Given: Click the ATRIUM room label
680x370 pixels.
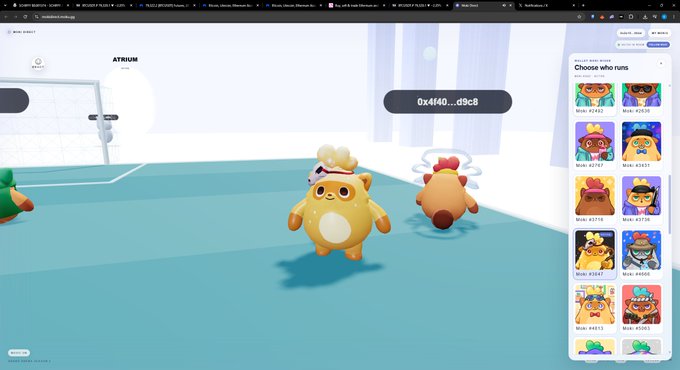Looking at the screenshot, I should 125,59.
